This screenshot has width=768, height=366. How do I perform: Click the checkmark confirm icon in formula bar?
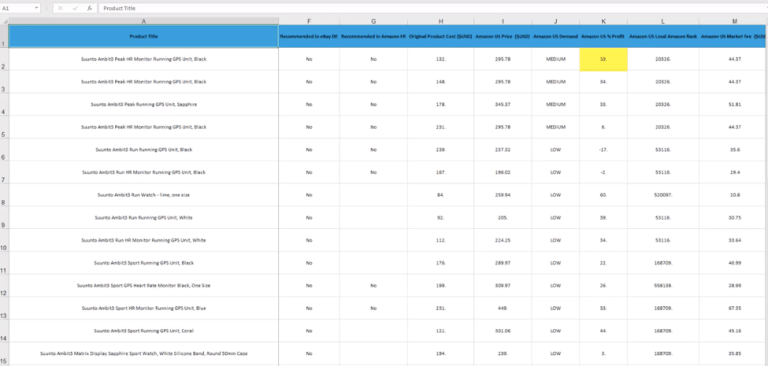(75, 8)
